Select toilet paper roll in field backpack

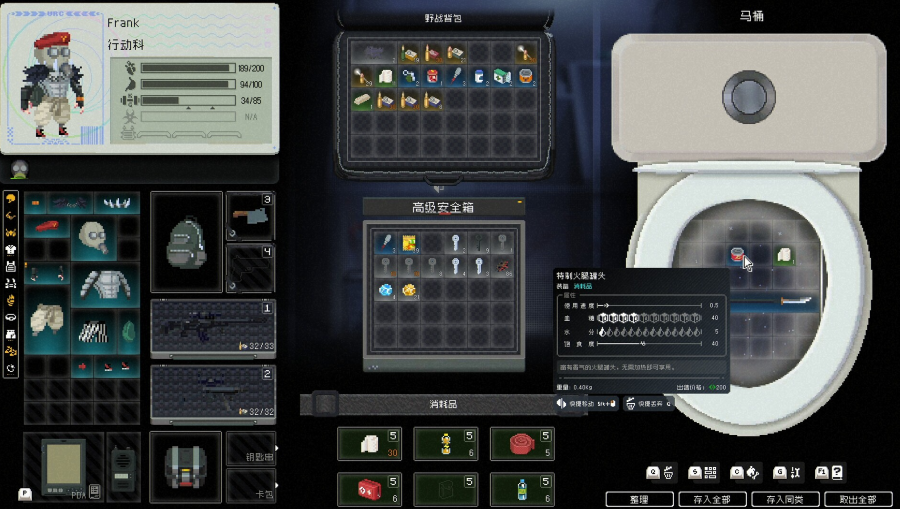(385, 76)
